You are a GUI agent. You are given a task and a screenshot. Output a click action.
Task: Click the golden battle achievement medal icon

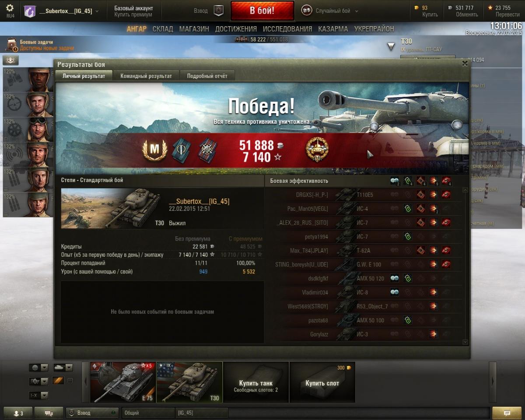[x=317, y=150]
